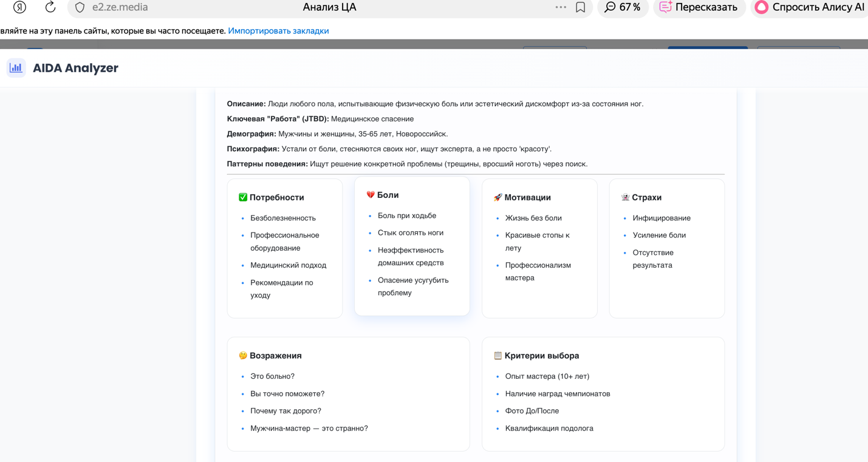
Task: Click the rocket icon next to Мотивации
Action: [x=498, y=197]
